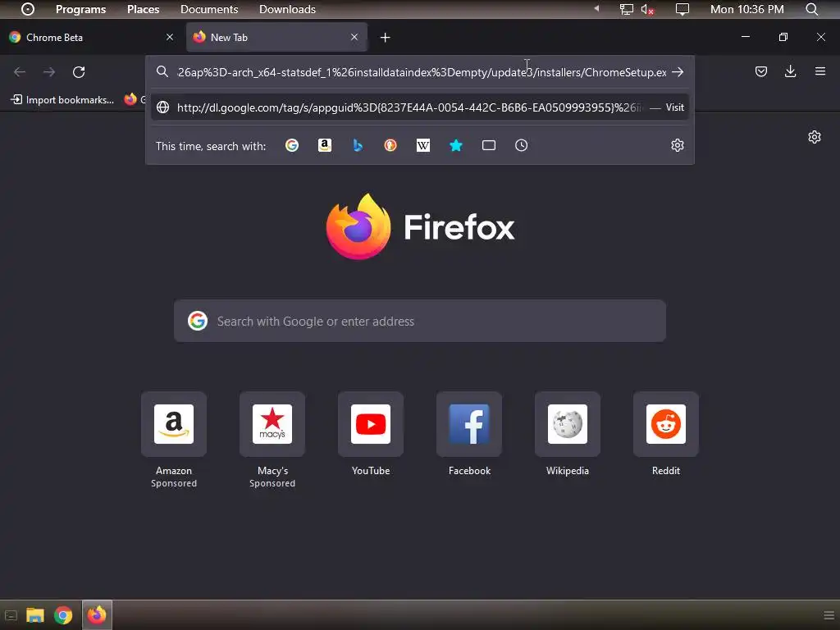Open the bottom panel menu icon

click(829, 615)
